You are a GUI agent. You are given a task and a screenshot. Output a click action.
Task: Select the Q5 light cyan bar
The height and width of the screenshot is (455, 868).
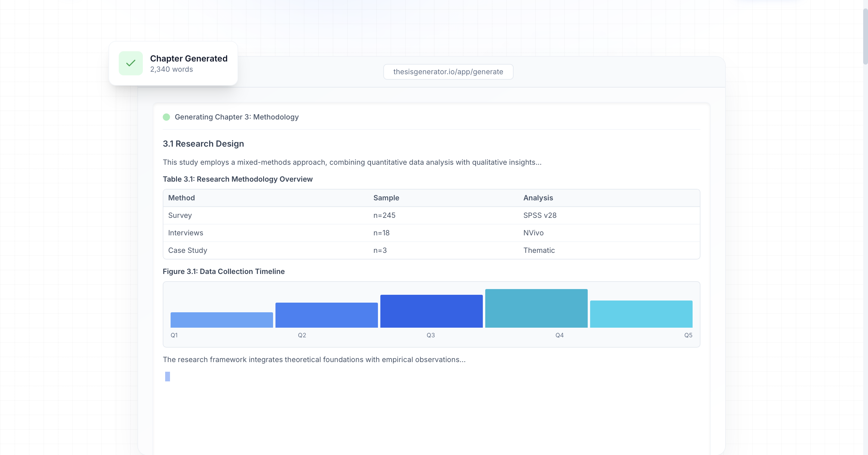(x=640, y=314)
